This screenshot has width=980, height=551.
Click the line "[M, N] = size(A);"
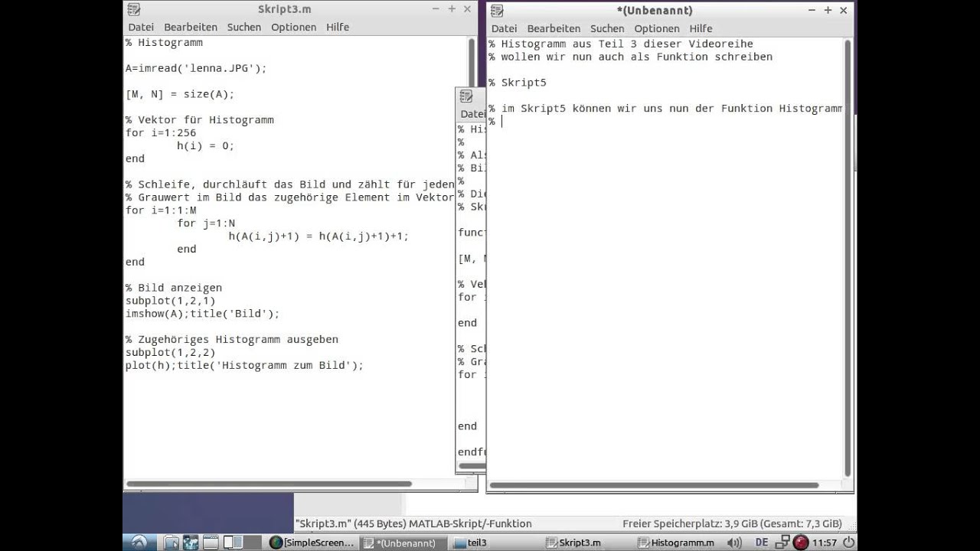coord(180,94)
